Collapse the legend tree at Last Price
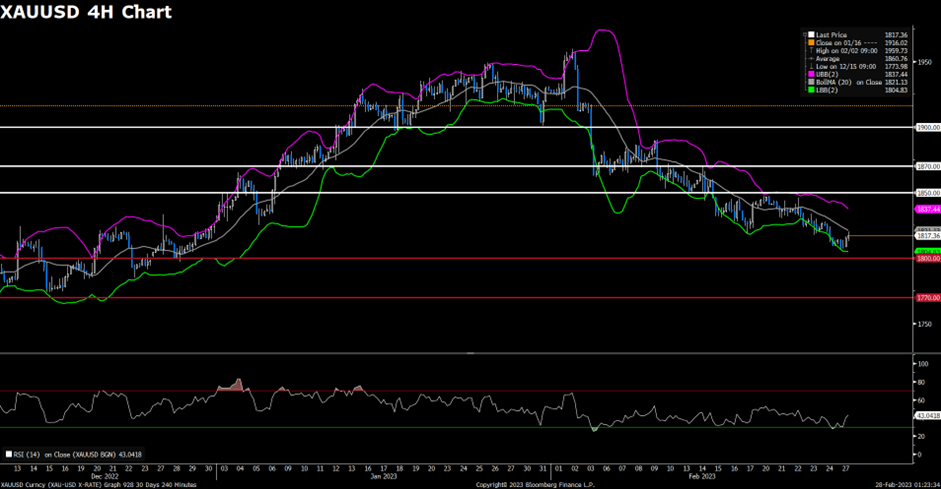This screenshot has height=489, width=941. pyautogui.click(x=805, y=34)
